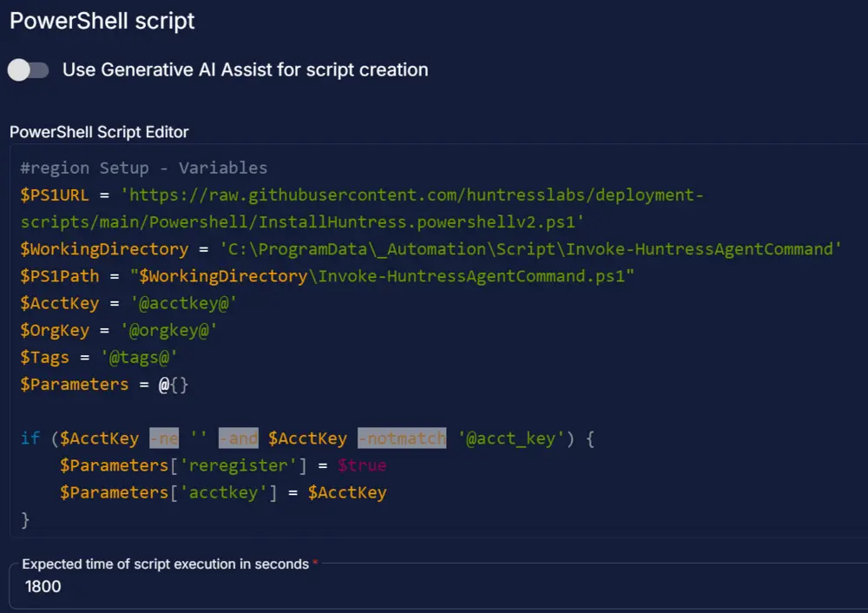Click the highlighted -ne operator

(x=164, y=438)
